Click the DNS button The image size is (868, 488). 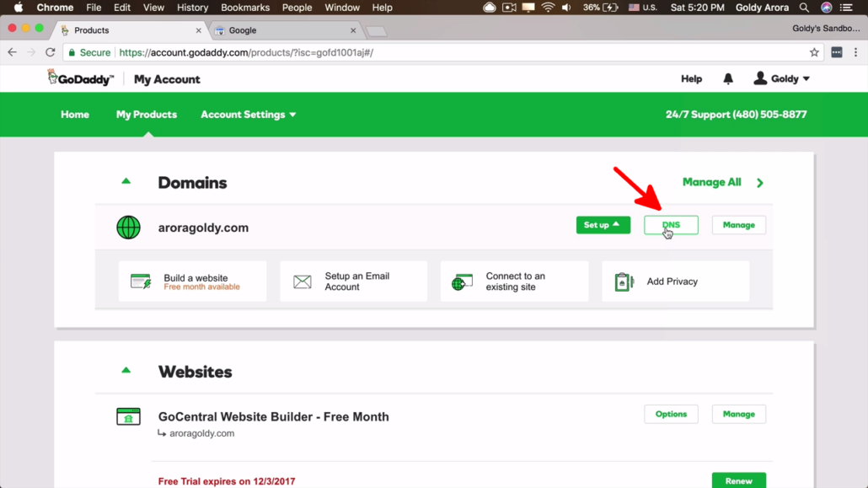pyautogui.click(x=671, y=225)
